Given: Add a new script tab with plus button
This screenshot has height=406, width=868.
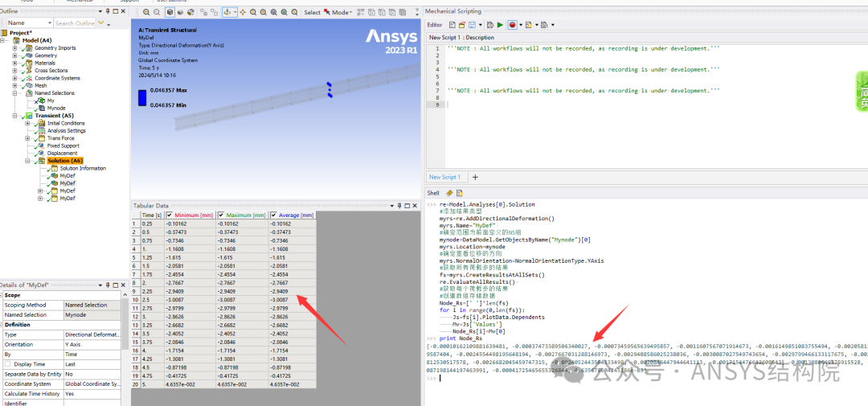Looking at the screenshot, I should coord(474,177).
